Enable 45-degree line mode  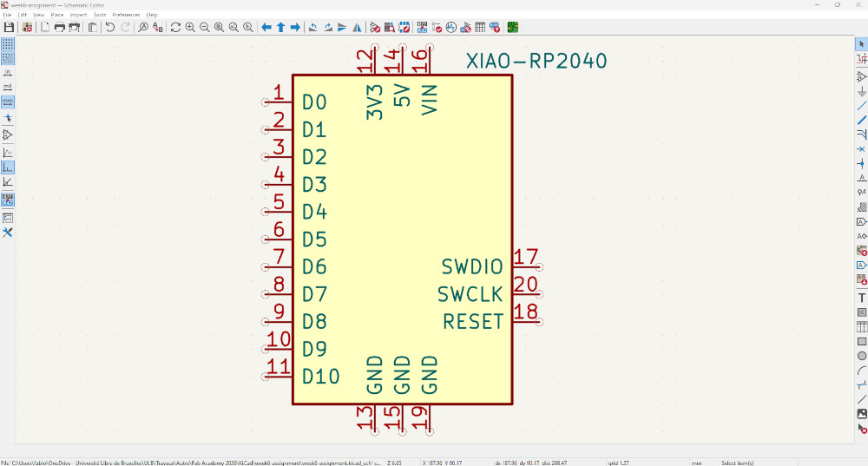pyautogui.click(x=8, y=181)
